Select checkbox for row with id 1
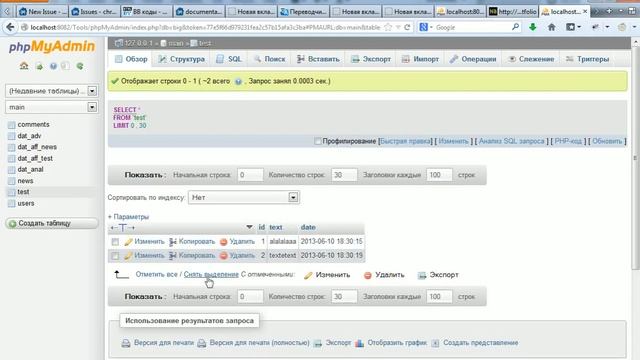The image size is (640, 360). (115, 242)
